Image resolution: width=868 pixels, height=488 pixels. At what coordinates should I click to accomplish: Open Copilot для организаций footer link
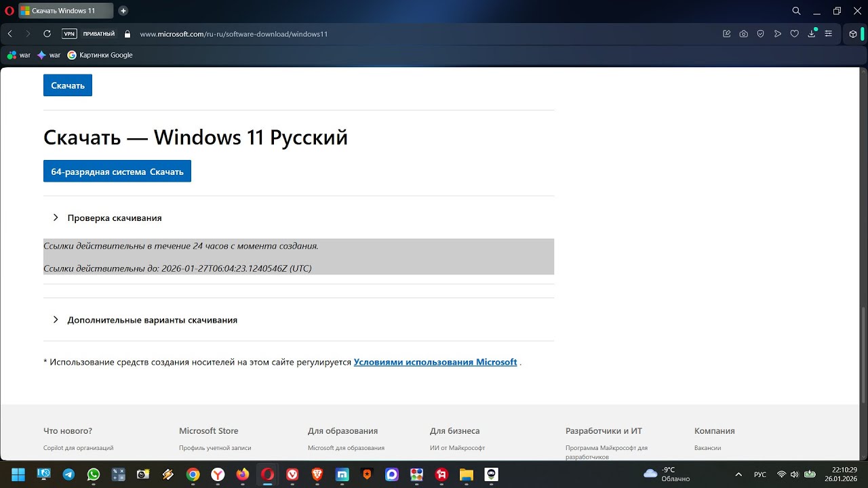click(79, 448)
